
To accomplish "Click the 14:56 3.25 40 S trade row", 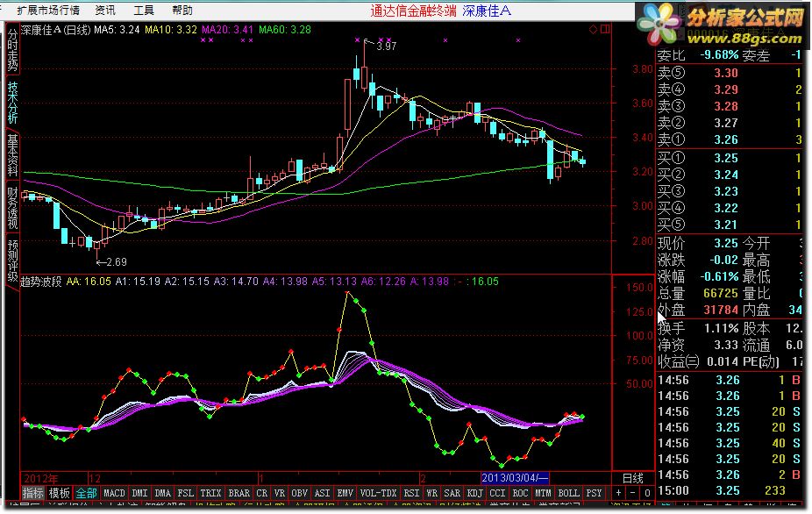I will 730,444.
